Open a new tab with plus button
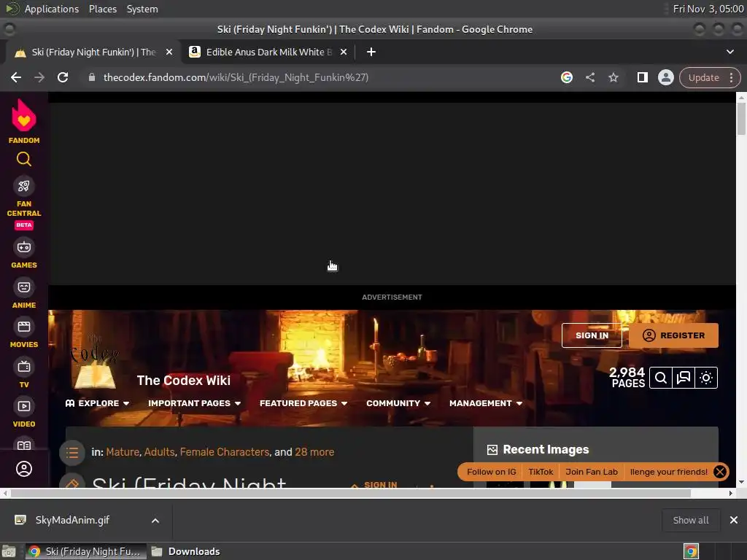 (x=371, y=52)
